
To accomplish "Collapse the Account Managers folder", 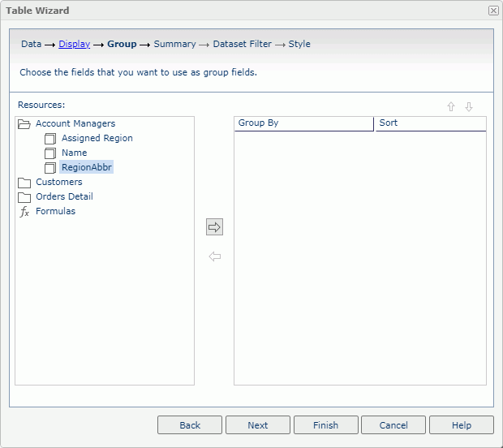I will (24, 124).
